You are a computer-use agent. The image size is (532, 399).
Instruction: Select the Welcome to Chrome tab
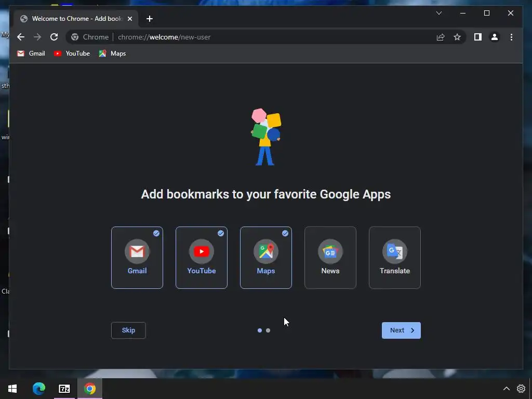click(76, 19)
